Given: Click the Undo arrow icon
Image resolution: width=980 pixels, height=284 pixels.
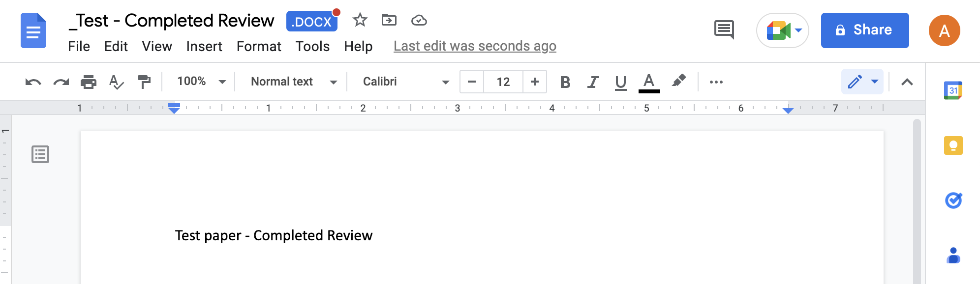Looking at the screenshot, I should (x=33, y=82).
